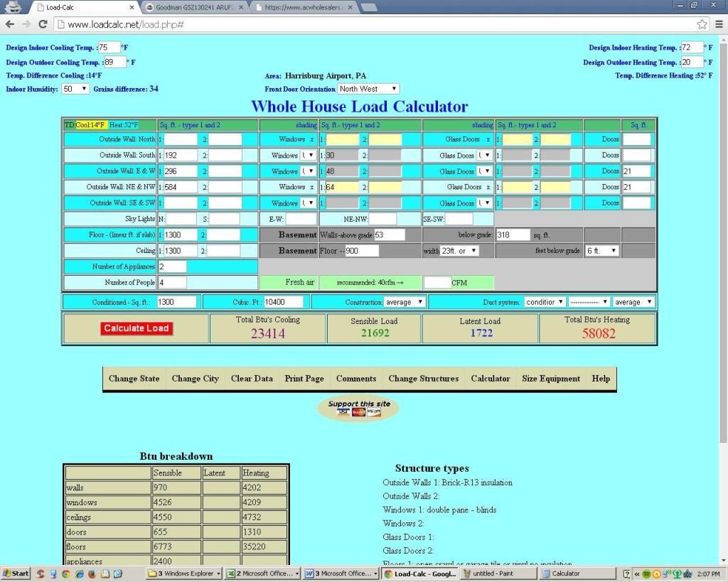Click the Design Outdoor Cooling Temp field

click(115, 63)
